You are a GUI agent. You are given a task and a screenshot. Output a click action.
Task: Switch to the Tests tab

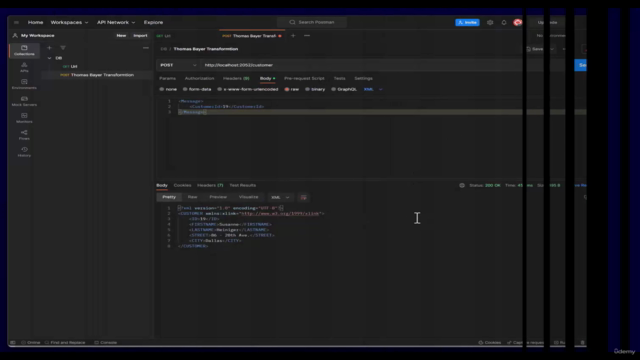point(339,78)
